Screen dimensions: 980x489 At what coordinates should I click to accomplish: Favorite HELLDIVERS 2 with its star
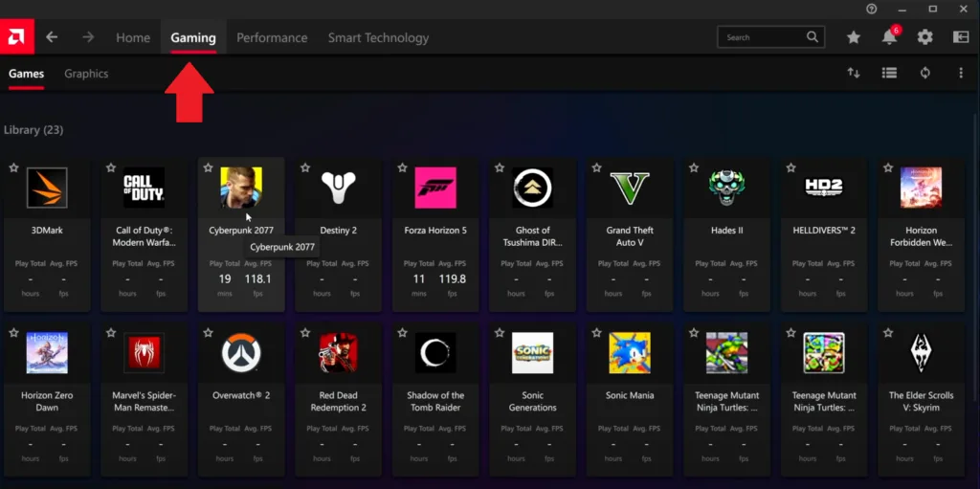[791, 168]
